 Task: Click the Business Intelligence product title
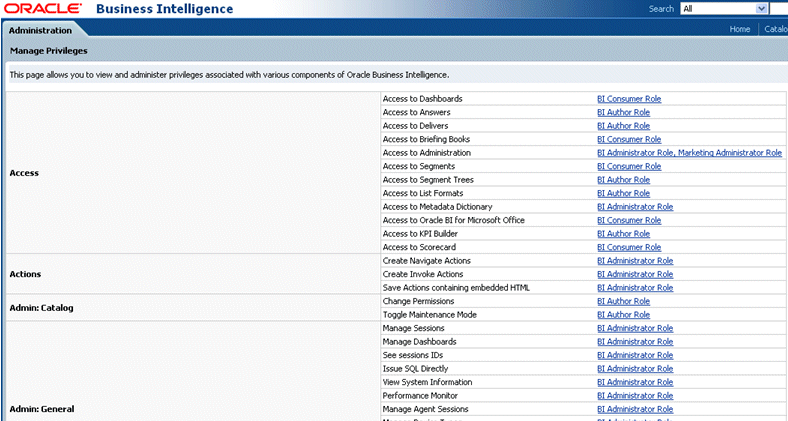(x=165, y=9)
